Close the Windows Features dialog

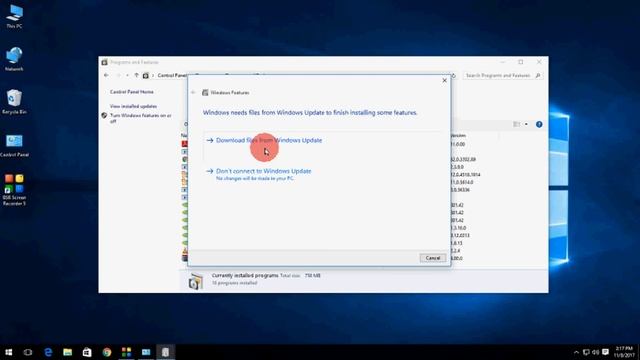pos(444,80)
